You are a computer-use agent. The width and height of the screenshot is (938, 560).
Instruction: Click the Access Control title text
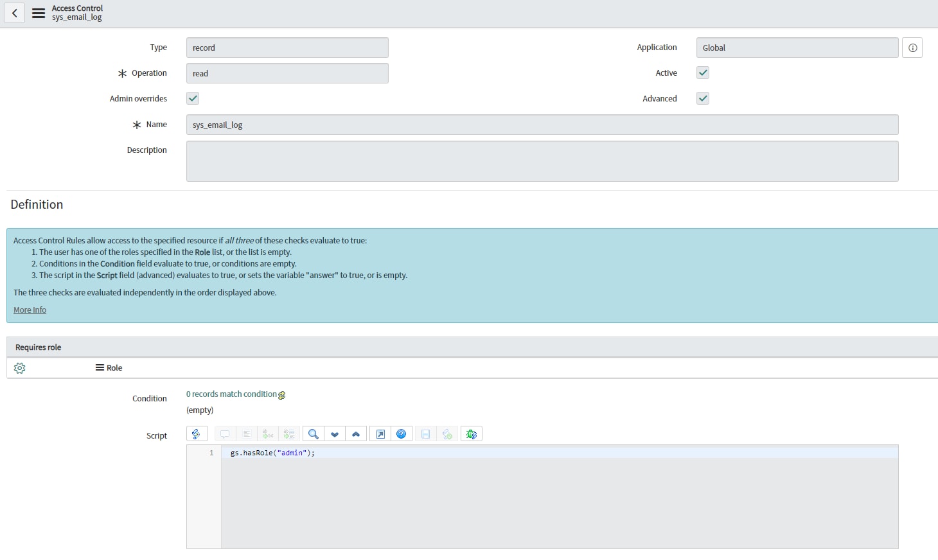pos(77,8)
